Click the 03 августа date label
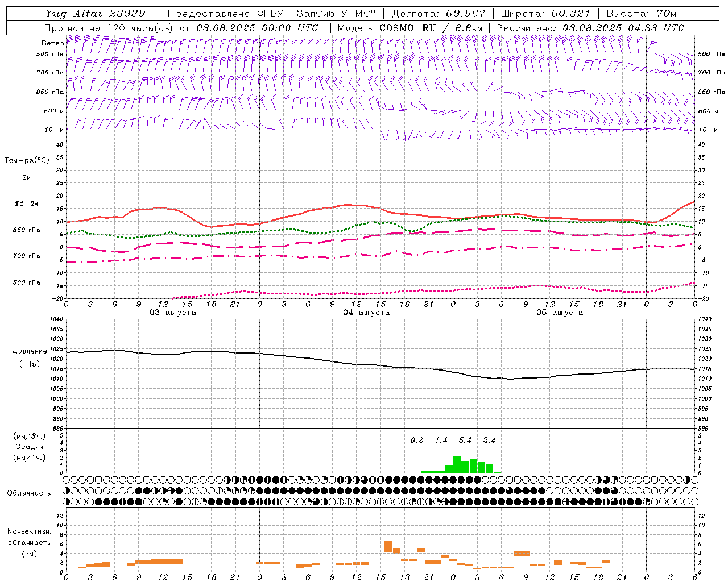Viewport: 728px width, 582px height. click(x=173, y=313)
